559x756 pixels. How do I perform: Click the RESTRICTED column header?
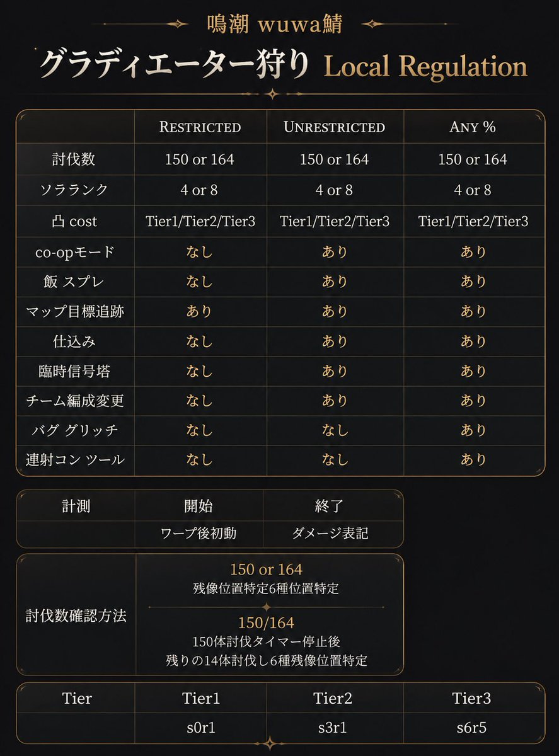[200, 127]
